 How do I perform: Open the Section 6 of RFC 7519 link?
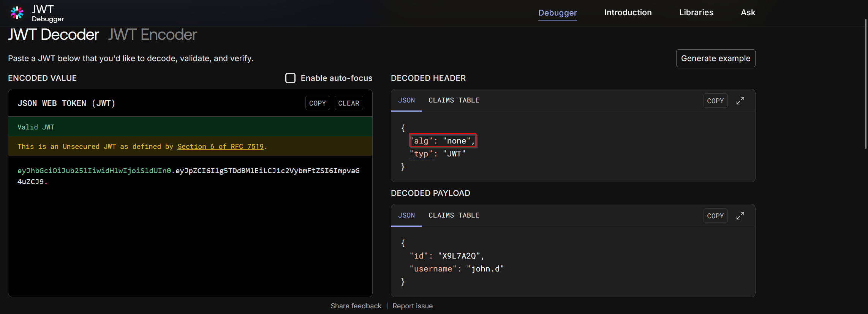point(220,147)
